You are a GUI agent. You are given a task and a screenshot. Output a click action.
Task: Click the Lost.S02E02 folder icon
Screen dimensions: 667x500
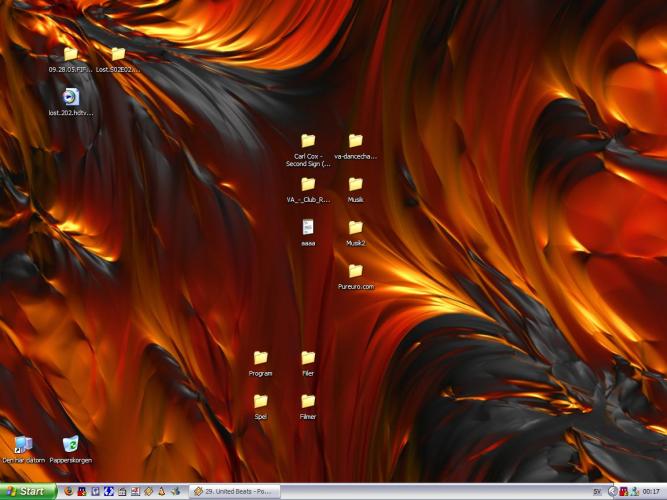pyautogui.click(x=118, y=54)
